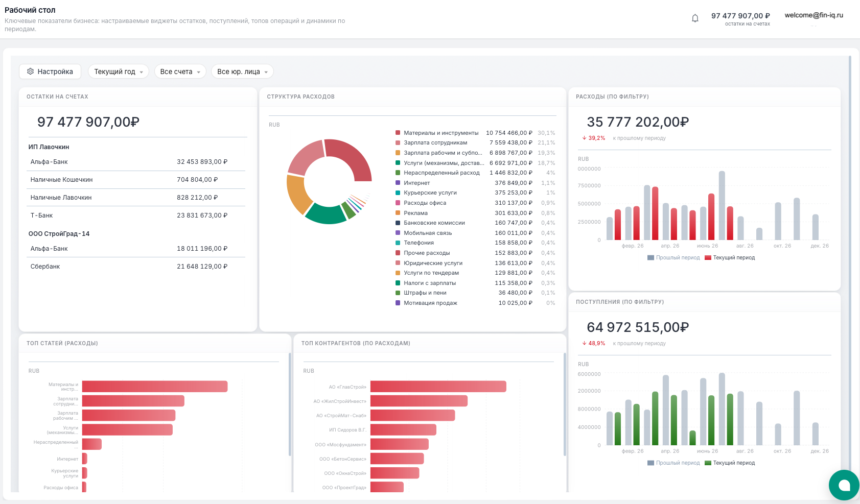Select Штрафы и пени legend entry
This screenshot has width=860, height=504.
click(x=475, y=293)
